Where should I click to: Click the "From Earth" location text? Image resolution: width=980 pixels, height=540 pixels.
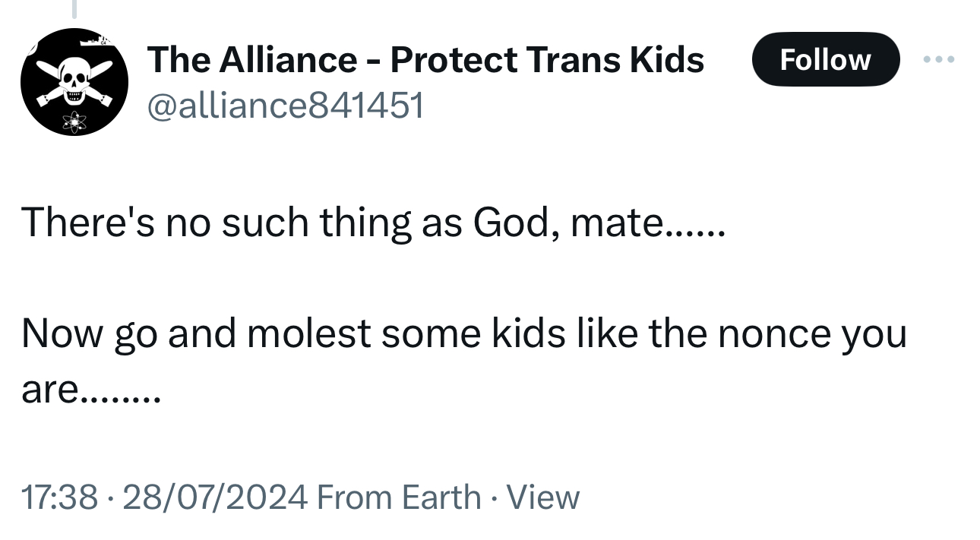click(398, 497)
